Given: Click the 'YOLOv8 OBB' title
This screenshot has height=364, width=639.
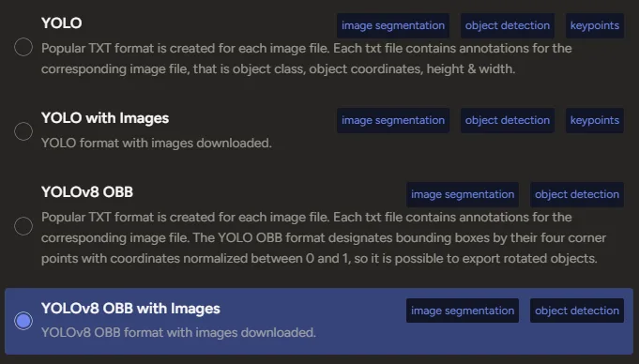Looking at the screenshot, I should 87,192.
